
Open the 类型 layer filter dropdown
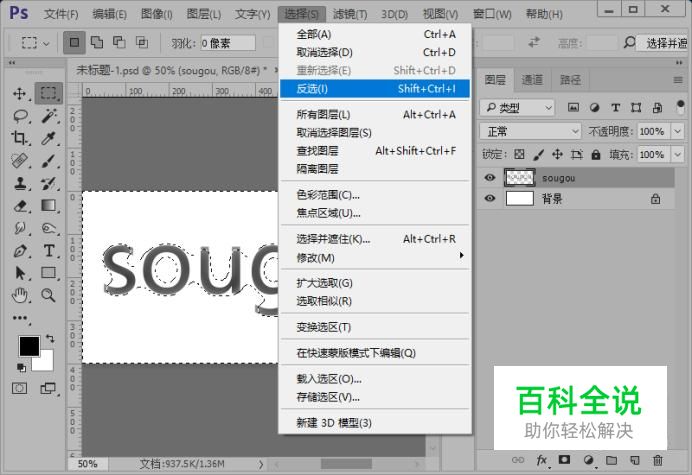[517, 107]
